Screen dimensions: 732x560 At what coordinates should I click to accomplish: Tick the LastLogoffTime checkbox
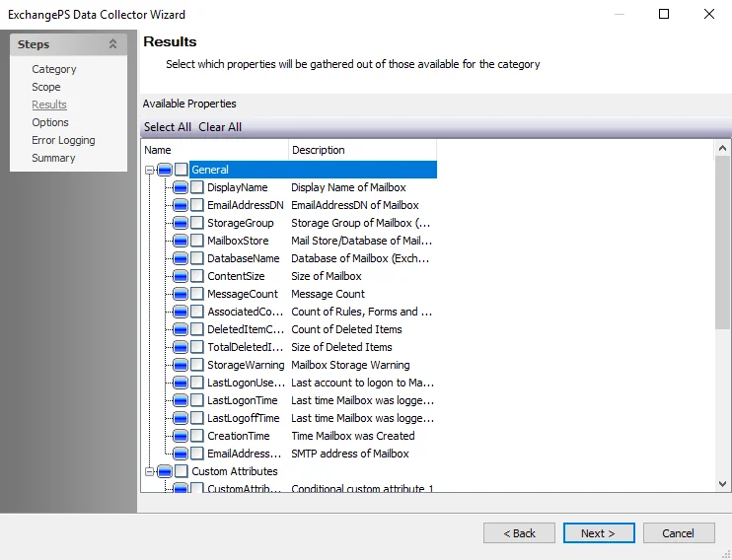point(197,418)
